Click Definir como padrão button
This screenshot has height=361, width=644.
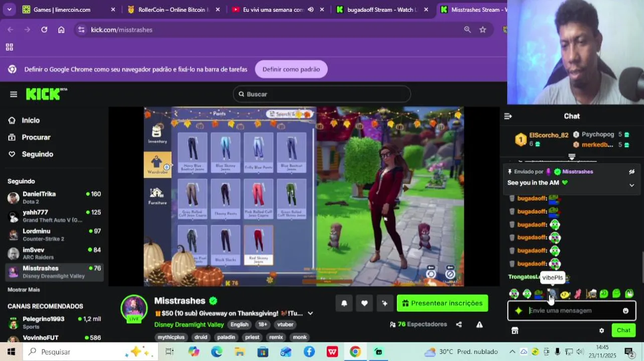(291, 69)
